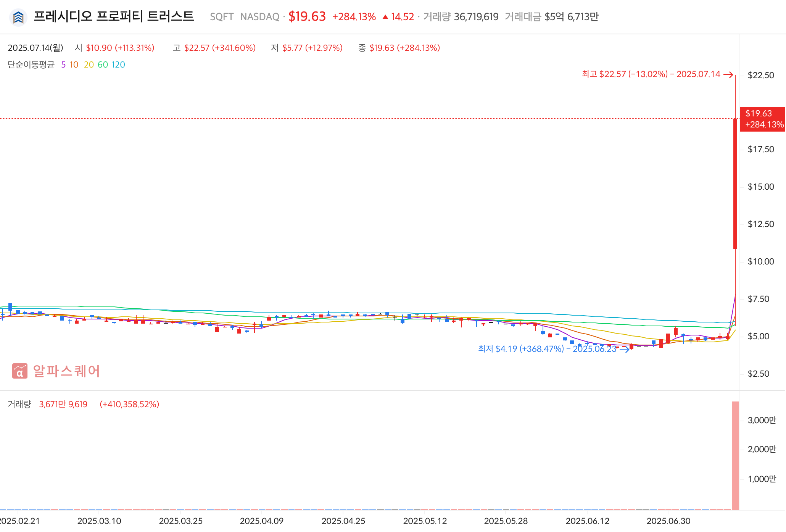
Task: Toggle the 5-day moving average
Action: point(63,64)
